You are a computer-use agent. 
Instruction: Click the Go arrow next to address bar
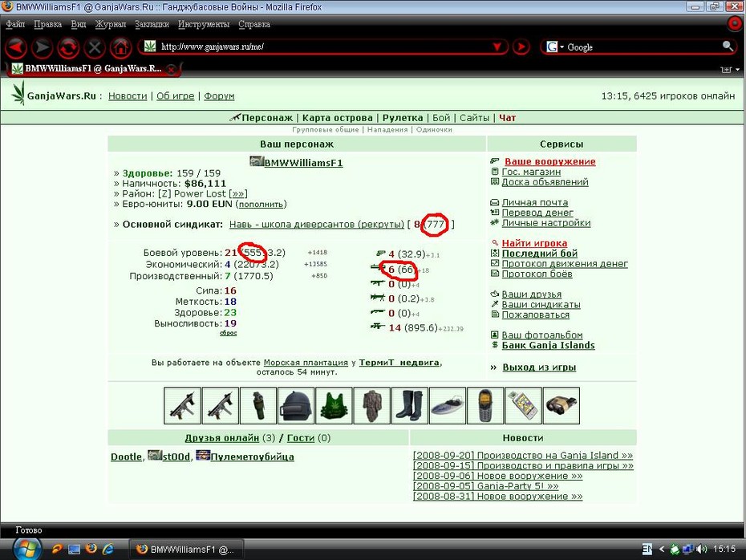click(x=521, y=47)
